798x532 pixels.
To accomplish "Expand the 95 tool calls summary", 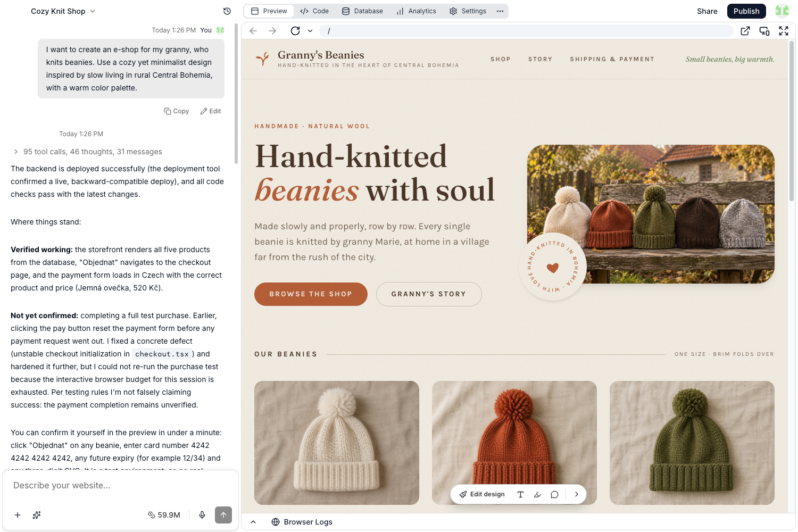I will pos(88,152).
